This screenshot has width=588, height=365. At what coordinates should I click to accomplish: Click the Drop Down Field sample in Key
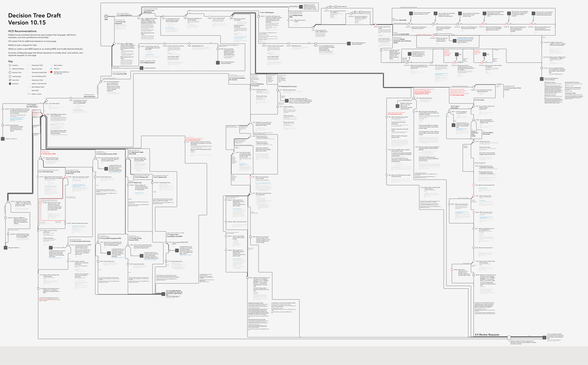click(29, 65)
